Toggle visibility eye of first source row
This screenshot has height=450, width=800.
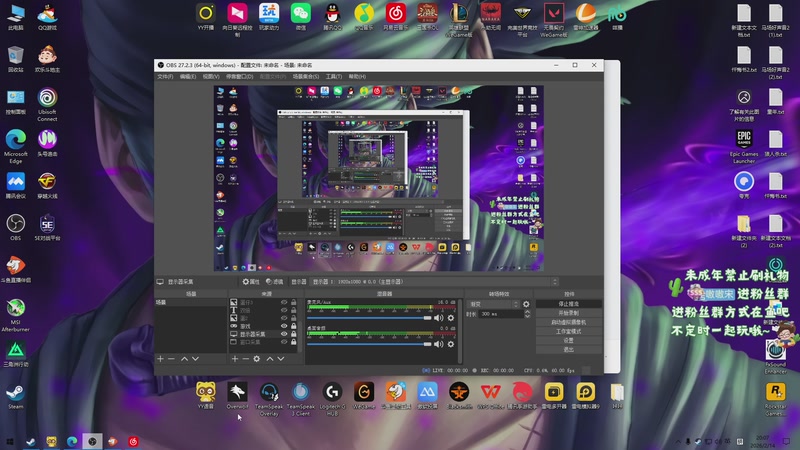click(x=284, y=302)
